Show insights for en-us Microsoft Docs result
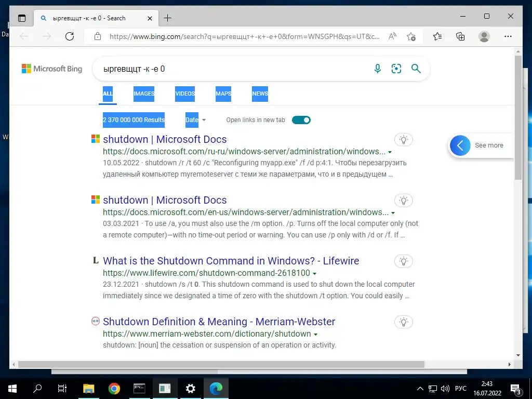The width and height of the screenshot is (532, 399). [x=403, y=200]
